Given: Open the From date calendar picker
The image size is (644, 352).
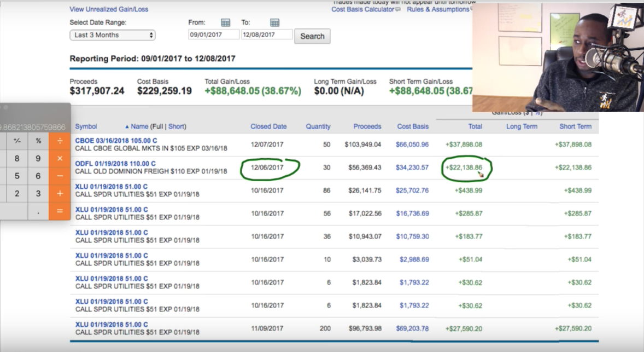Looking at the screenshot, I should 225,22.
